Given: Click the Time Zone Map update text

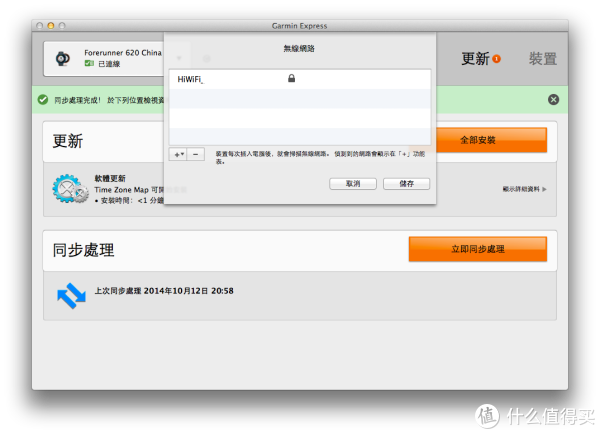Looking at the screenshot, I should click(129, 190).
